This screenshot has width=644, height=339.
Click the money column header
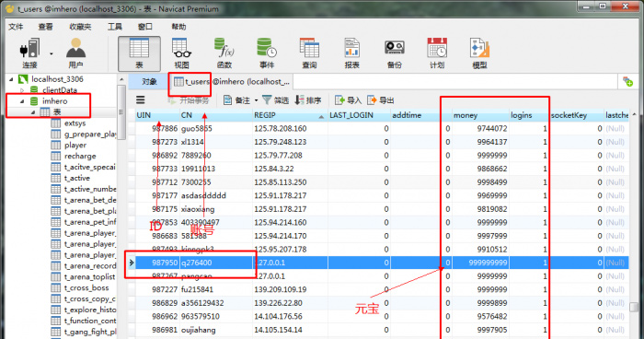tap(480, 115)
